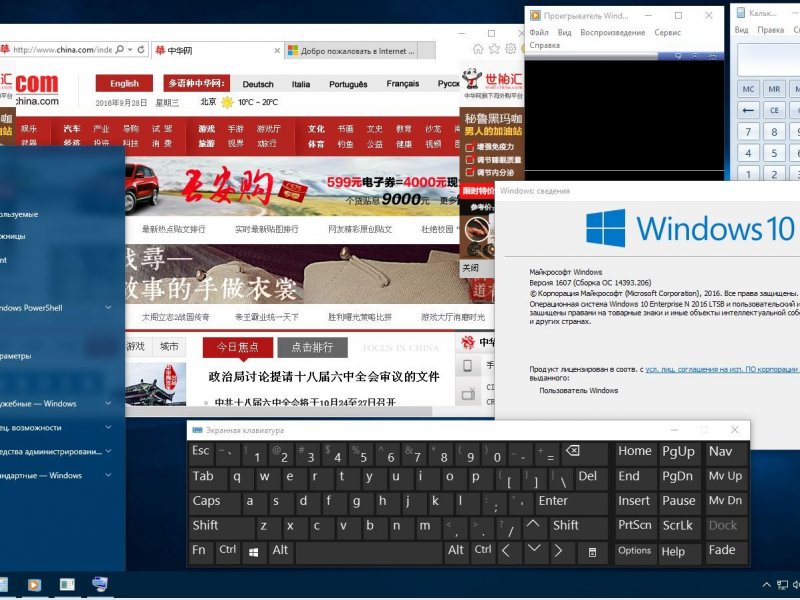Open Вид menu in media player

point(565,32)
